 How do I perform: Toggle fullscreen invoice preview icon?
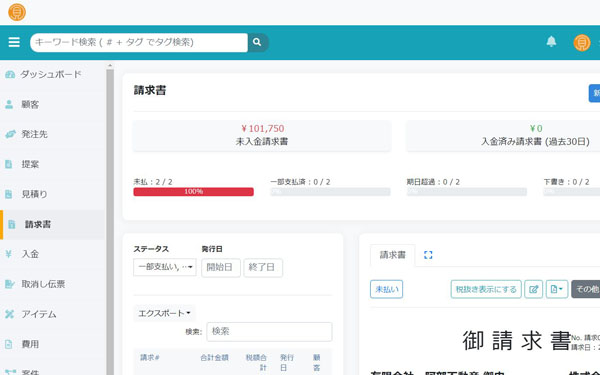(428, 255)
